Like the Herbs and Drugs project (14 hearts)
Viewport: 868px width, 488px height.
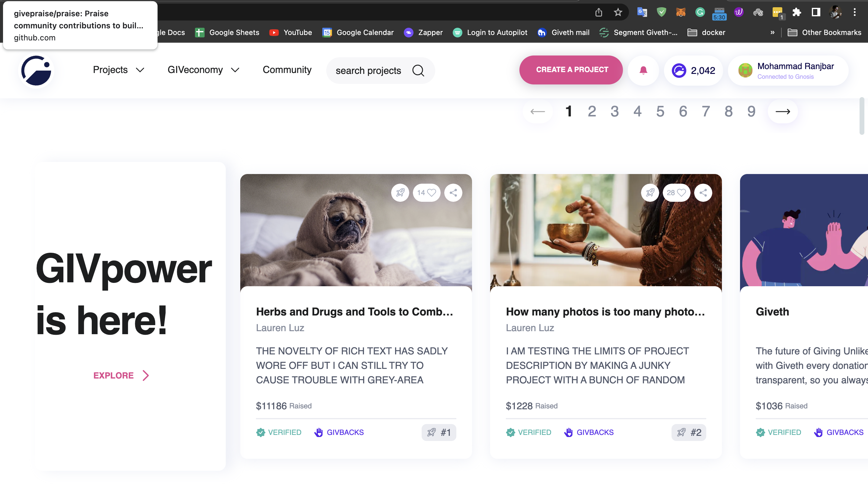click(x=426, y=193)
